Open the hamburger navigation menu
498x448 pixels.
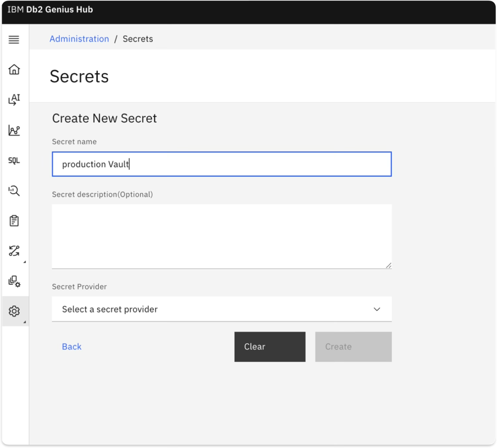pyautogui.click(x=14, y=39)
